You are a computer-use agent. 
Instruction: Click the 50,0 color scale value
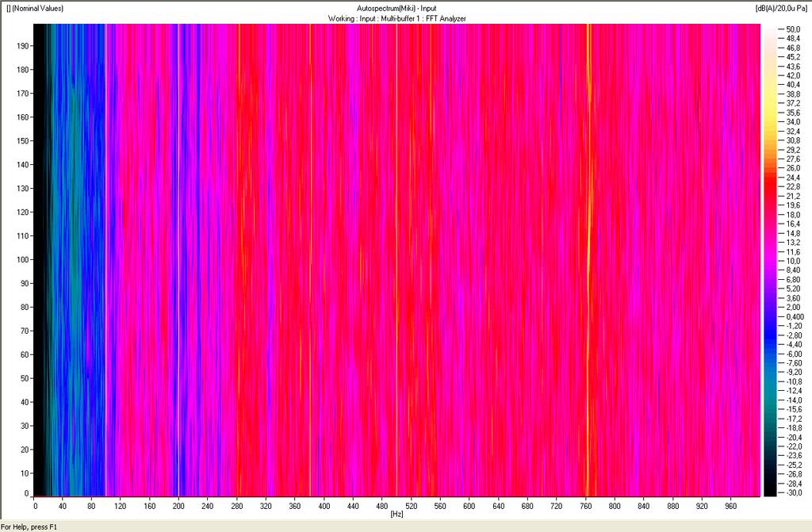[793, 29]
